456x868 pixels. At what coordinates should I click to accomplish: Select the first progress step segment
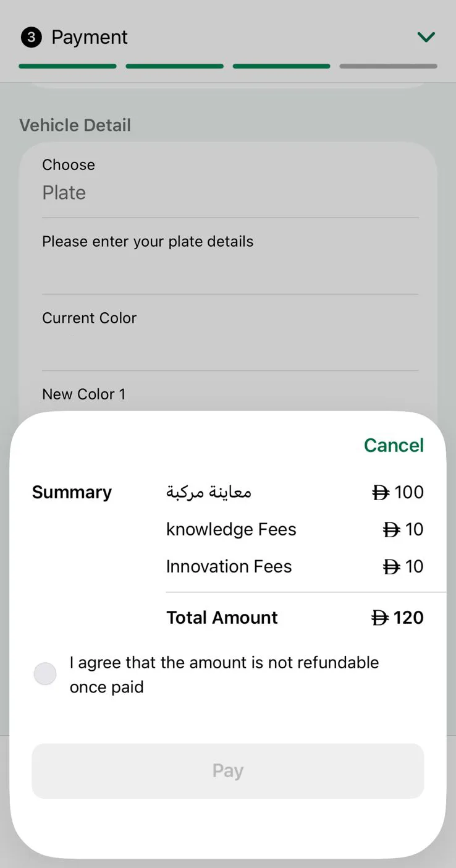coord(67,66)
